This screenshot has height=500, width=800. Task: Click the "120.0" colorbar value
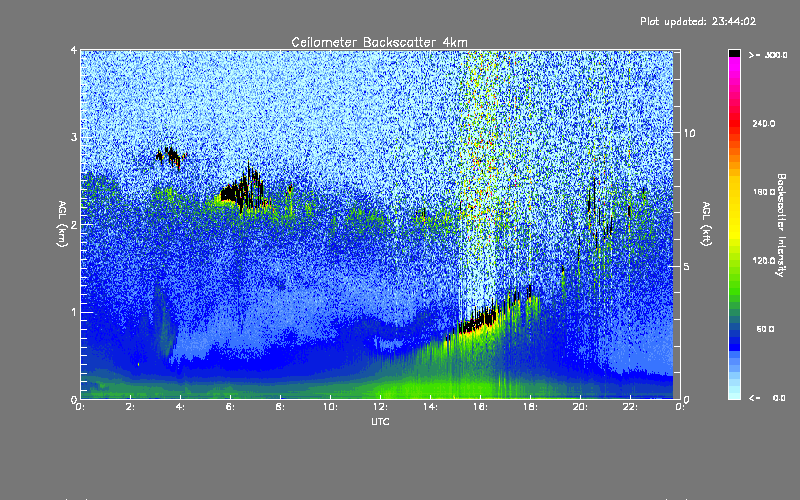pos(764,261)
